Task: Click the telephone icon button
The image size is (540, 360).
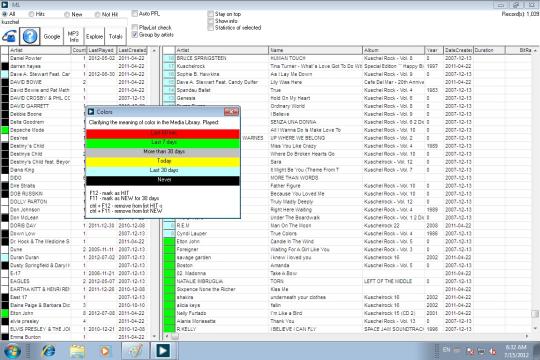Action: pyautogui.click(x=9, y=36)
